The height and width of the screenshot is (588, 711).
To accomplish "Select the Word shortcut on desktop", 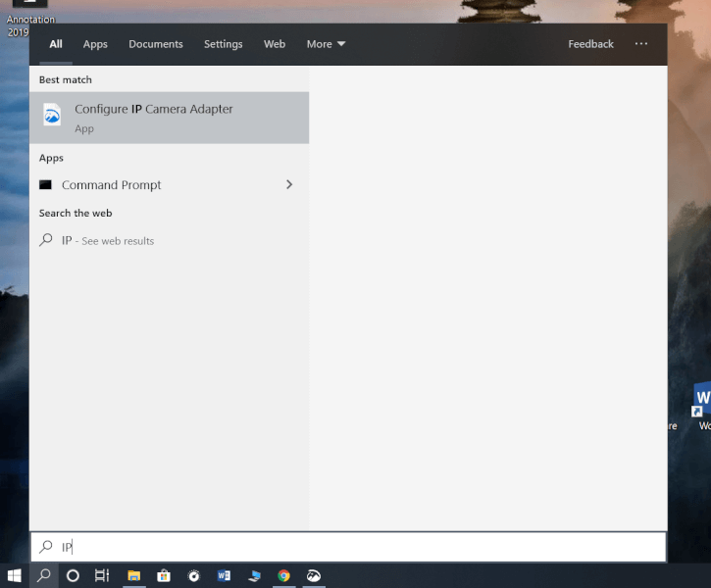I will pos(702,407).
